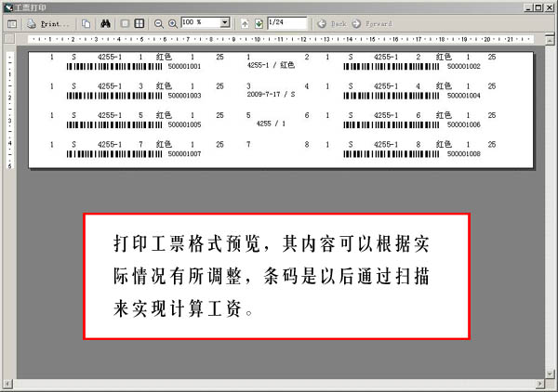
Task: Click the ruler corner box
Action: (9, 39)
